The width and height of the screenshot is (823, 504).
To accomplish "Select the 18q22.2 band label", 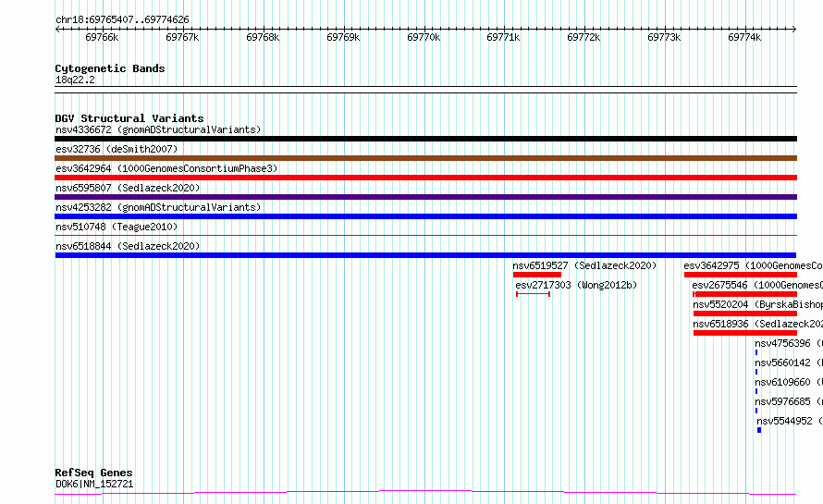I will tap(75, 80).
